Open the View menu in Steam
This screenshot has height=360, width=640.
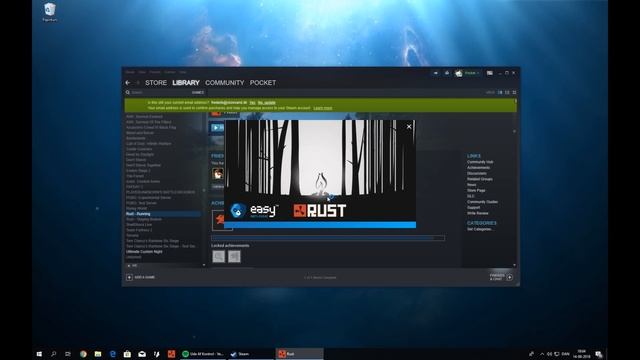(142, 72)
